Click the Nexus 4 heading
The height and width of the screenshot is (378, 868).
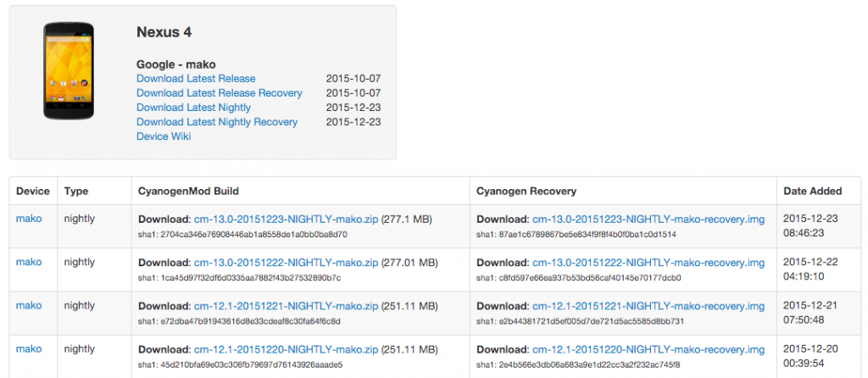point(164,33)
